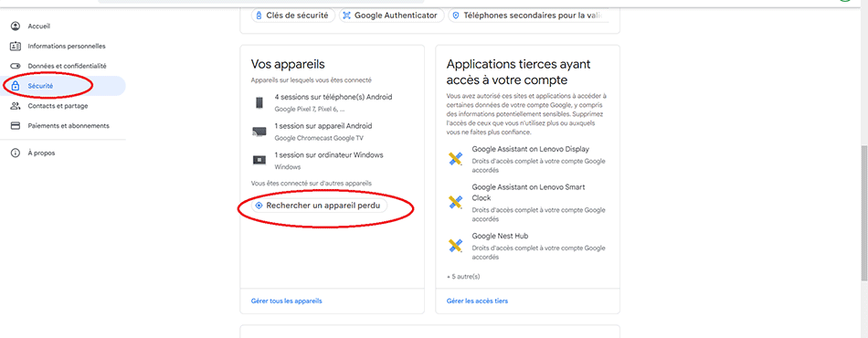Screen dimensions: 868x338
Task: Select Téléphones secondaires pour la validation chip
Action: pyautogui.click(x=528, y=16)
